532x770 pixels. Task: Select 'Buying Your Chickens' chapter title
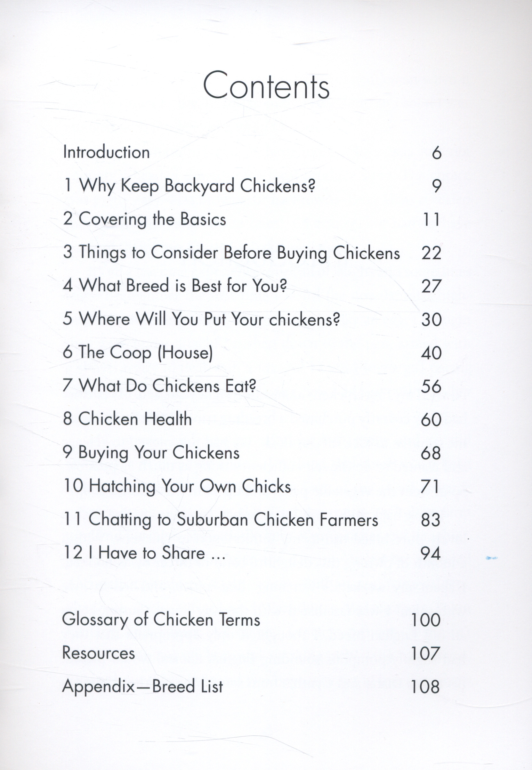151,453
